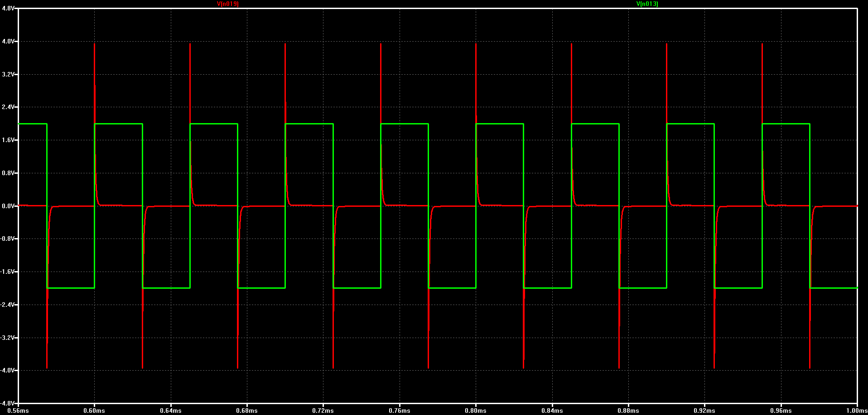The width and height of the screenshot is (868, 415).
Task: Click the 2.4V vertical axis label
Action: pos(8,107)
